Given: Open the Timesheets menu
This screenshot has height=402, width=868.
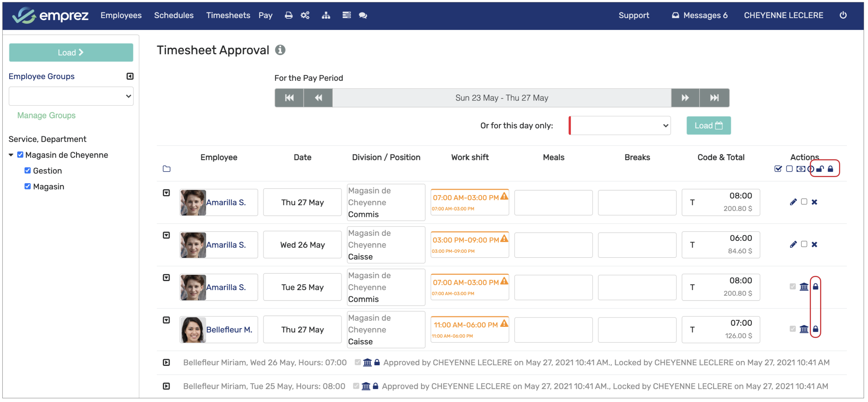Looking at the screenshot, I should point(228,15).
